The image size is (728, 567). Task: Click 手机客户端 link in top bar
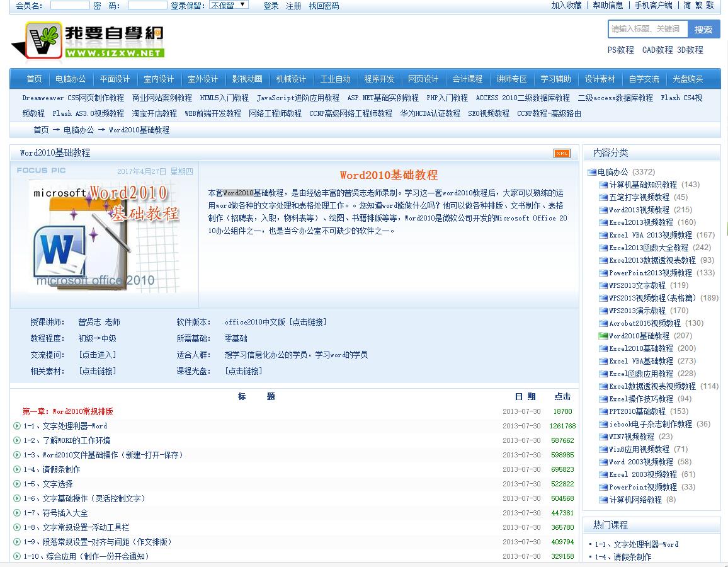(x=654, y=5)
